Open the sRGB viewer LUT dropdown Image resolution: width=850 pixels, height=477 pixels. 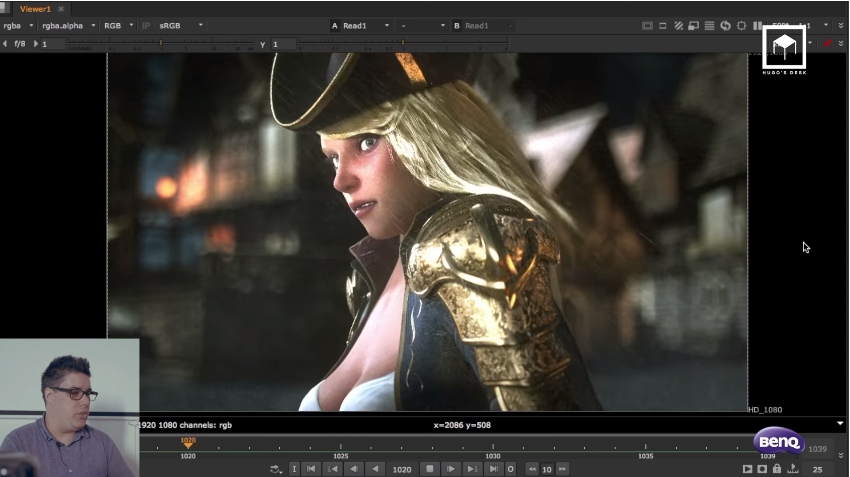point(181,25)
